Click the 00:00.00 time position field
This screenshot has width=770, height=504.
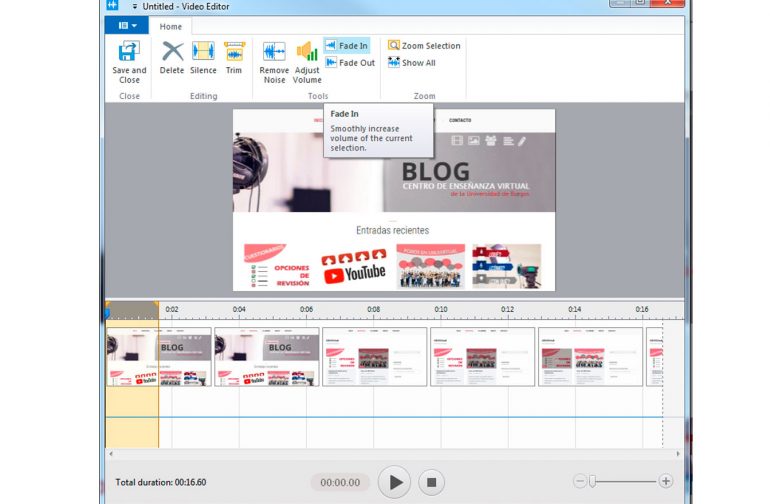(340, 482)
